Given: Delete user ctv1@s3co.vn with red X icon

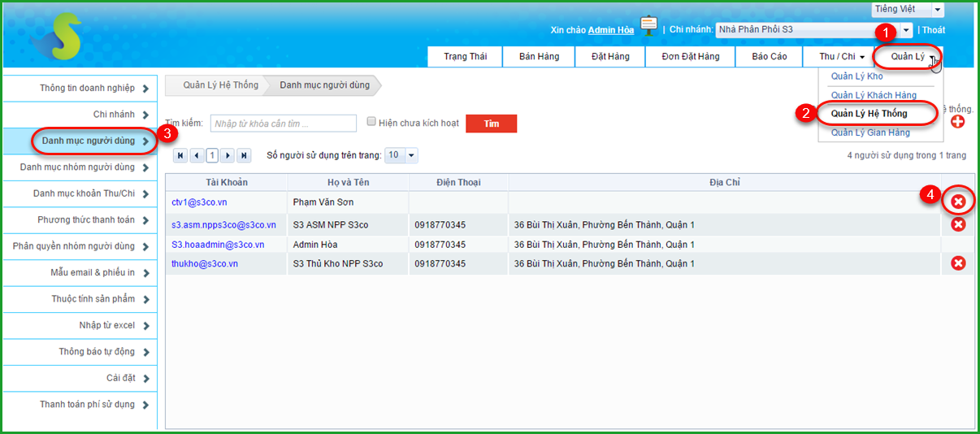Looking at the screenshot, I should pyautogui.click(x=958, y=202).
